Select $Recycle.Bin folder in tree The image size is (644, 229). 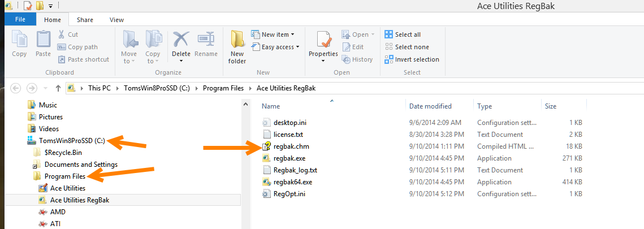63,153
